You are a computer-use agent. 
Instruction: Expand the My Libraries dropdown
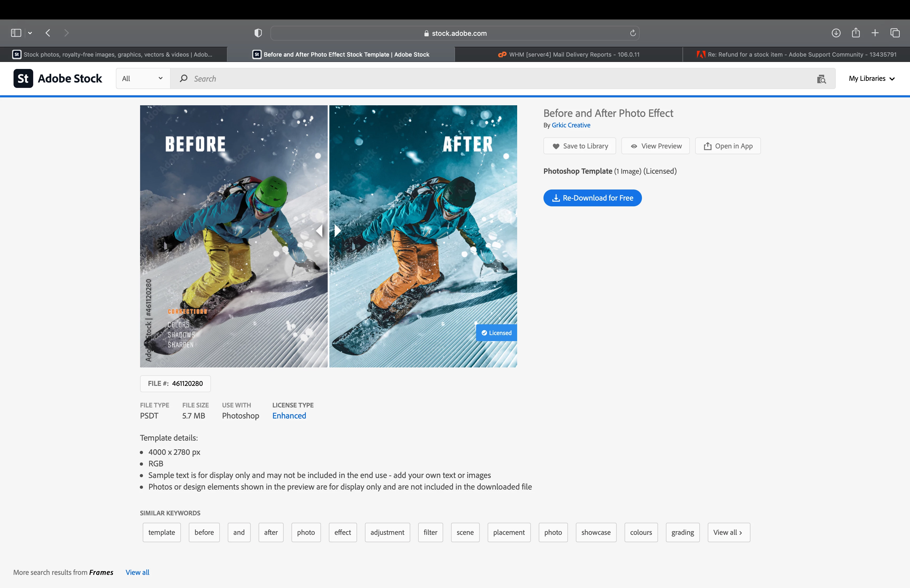tap(872, 79)
